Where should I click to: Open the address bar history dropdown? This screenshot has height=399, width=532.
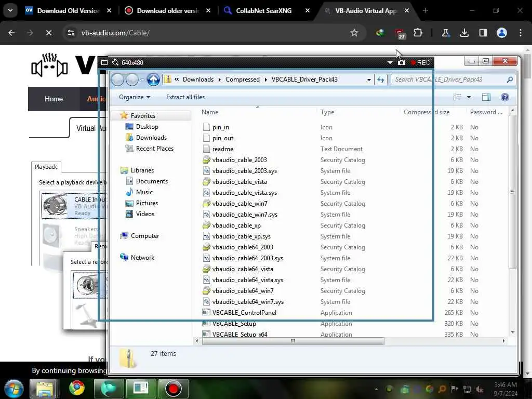pos(369,79)
